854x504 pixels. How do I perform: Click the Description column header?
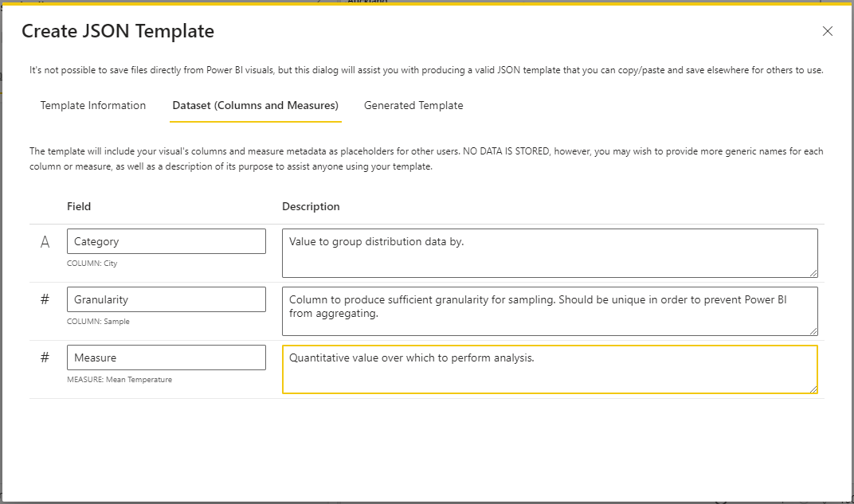click(x=311, y=207)
